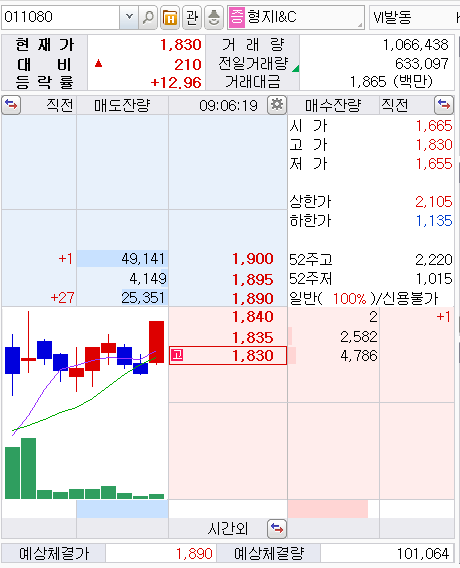The height and width of the screenshot is (568, 460).
Task: Click the blue total ask volume bar
Action: 122,509
